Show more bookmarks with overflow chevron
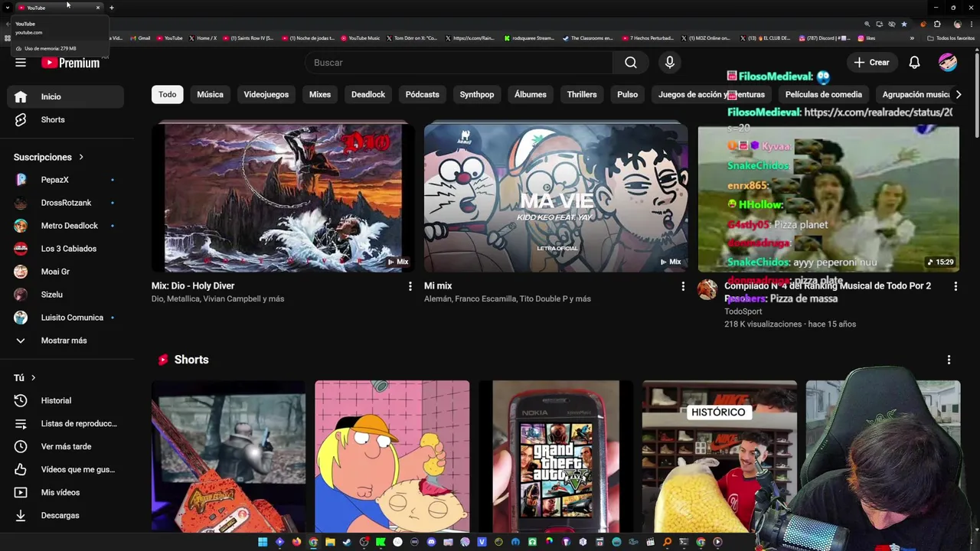Screen dimensions: 980x551 point(912,38)
